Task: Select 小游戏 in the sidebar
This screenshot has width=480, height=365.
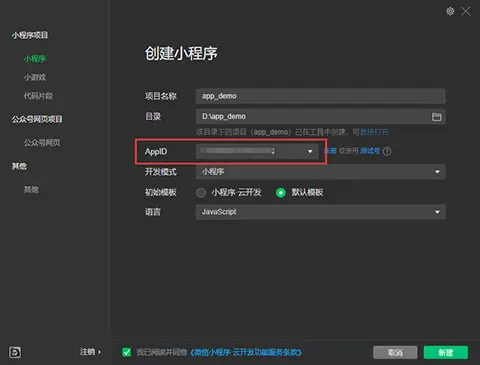Action: [35, 77]
